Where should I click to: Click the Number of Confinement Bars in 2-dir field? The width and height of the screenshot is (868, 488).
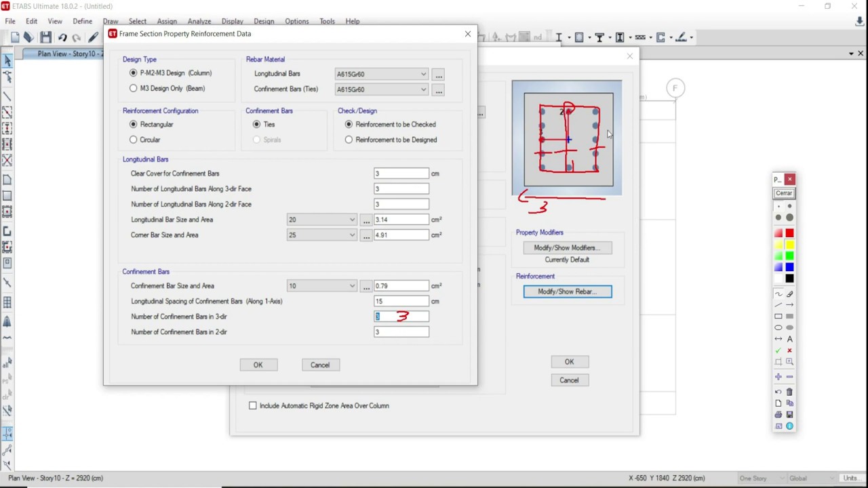pyautogui.click(x=401, y=332)
